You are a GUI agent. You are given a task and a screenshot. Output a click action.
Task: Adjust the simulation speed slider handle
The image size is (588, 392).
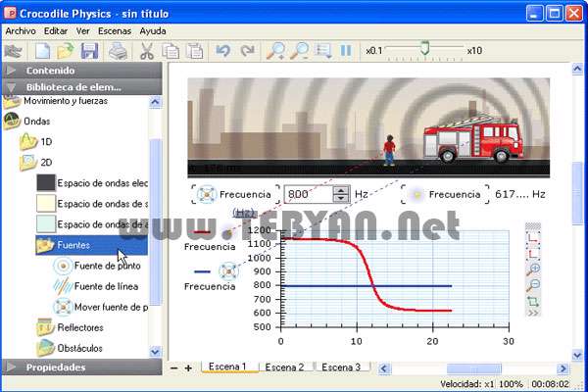click(x=424, y=48)
